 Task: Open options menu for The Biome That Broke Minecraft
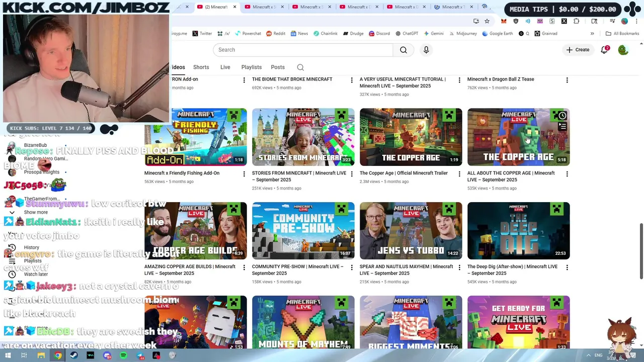[352, 80]
